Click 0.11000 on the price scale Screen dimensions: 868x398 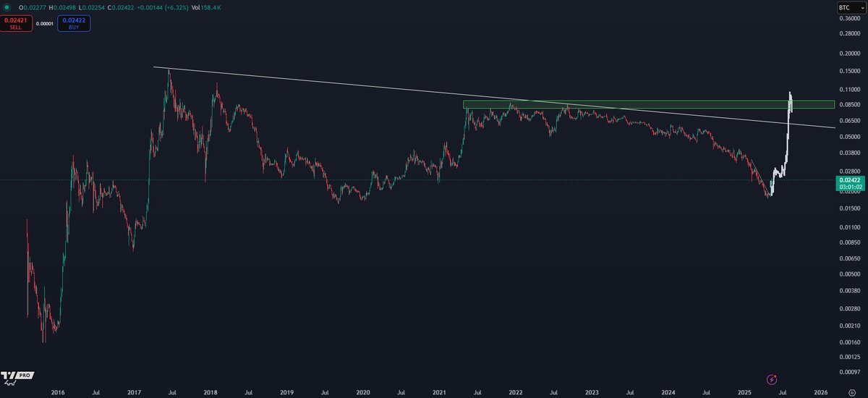[x=848, y=88]
